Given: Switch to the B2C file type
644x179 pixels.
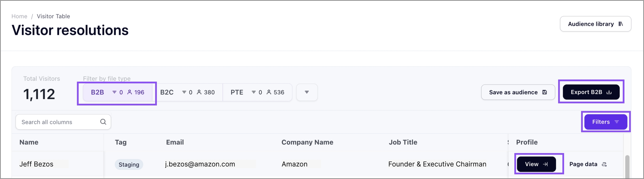Looking at the screenshot, I should 187,92.
